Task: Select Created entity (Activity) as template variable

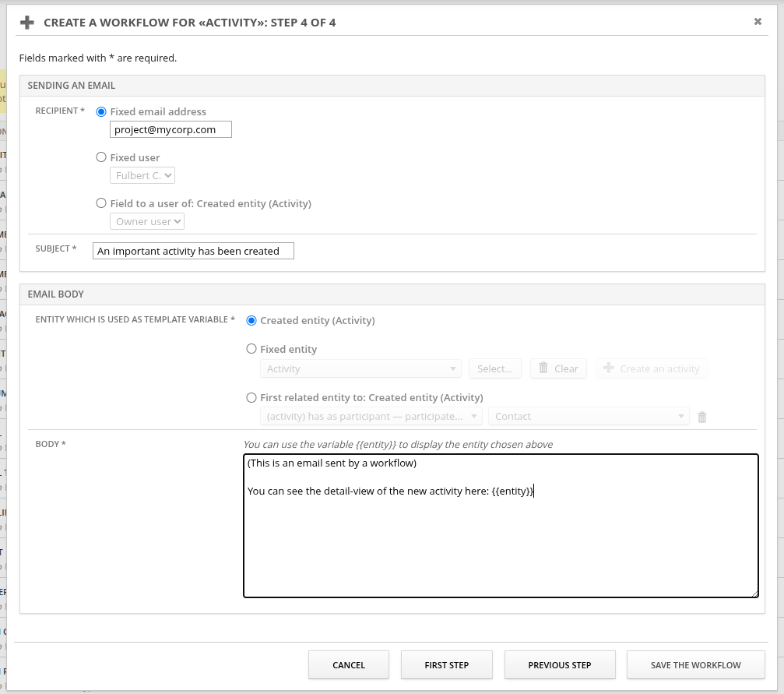Action: point(251,320)
